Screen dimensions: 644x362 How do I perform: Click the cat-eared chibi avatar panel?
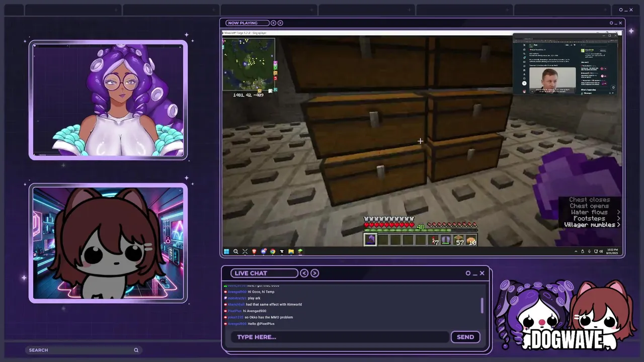coord(108,243)
